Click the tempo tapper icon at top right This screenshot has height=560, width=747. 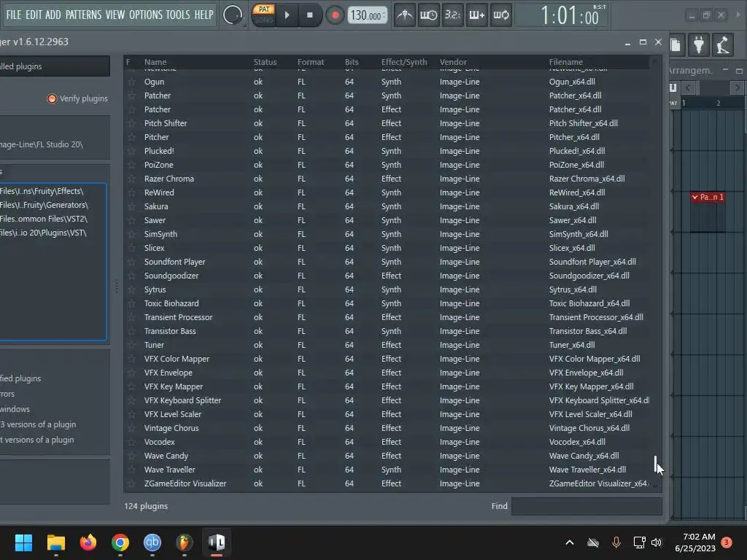coord(723,44)
